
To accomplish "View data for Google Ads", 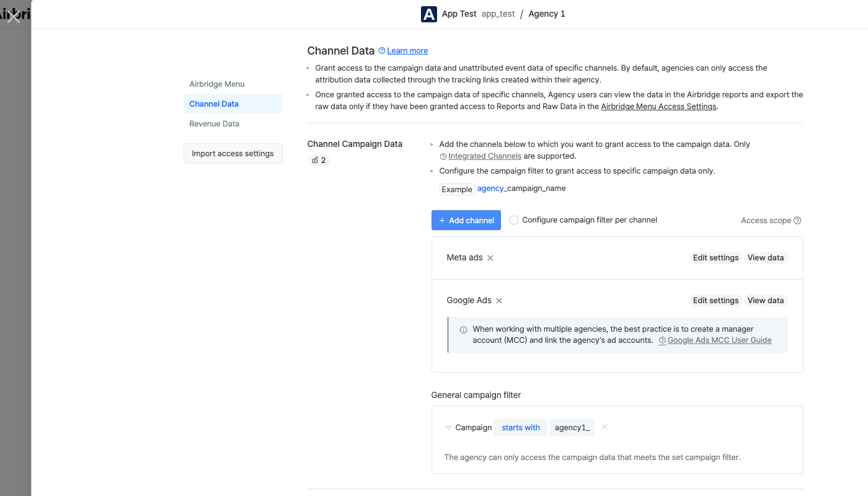I will (766, 301).
